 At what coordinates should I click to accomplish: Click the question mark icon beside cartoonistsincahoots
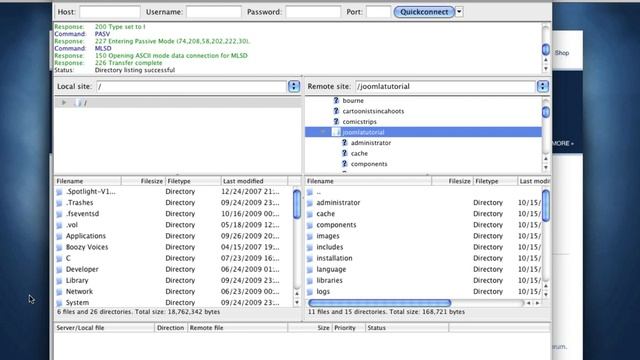coord(336,111)
